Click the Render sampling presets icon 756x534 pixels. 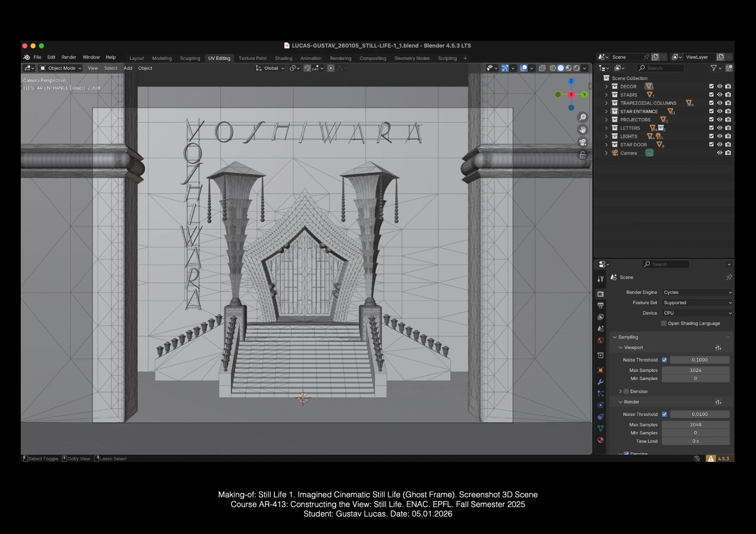click(718, 402)
